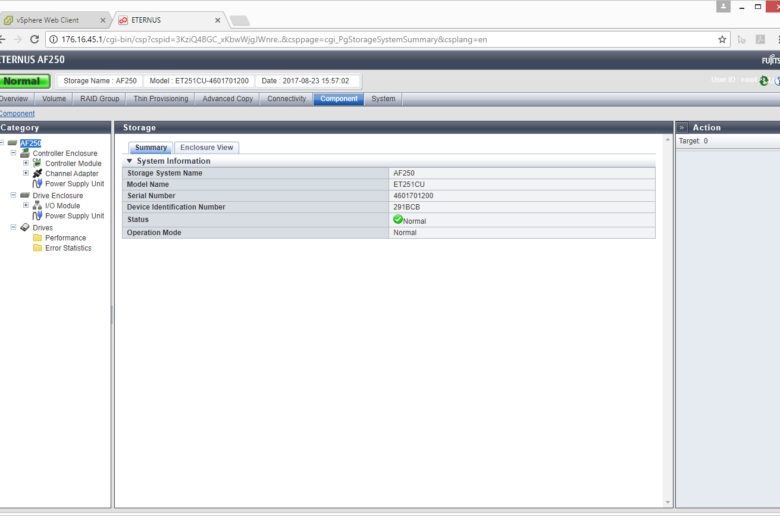Click the Component breadcrumb link
780x516 pixels.
coord(17,113)
